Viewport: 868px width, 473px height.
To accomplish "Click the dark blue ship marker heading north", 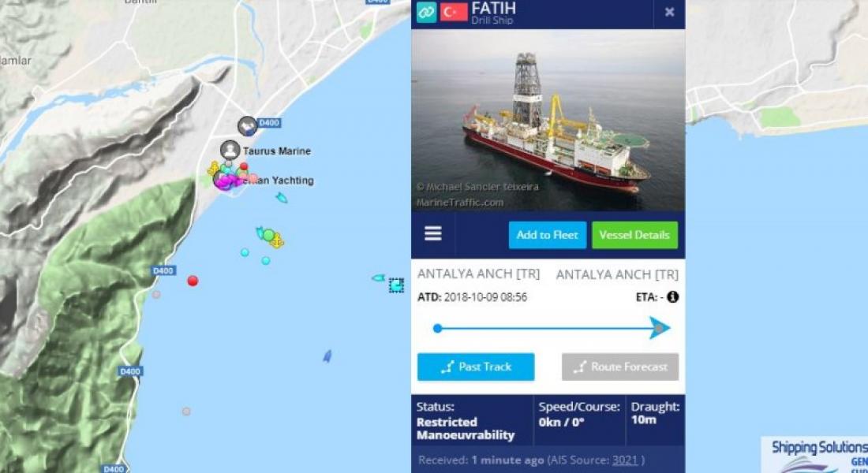I will [327, 356].
